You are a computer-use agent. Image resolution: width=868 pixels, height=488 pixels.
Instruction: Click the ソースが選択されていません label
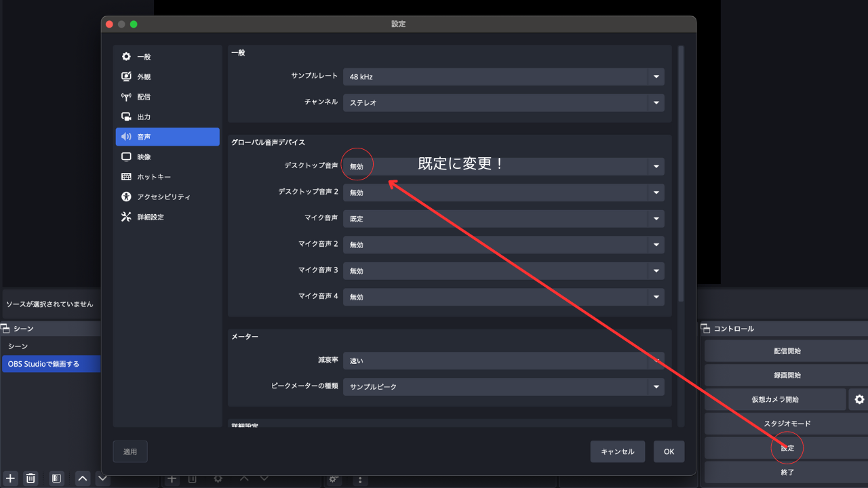click(x=50, y=304)
